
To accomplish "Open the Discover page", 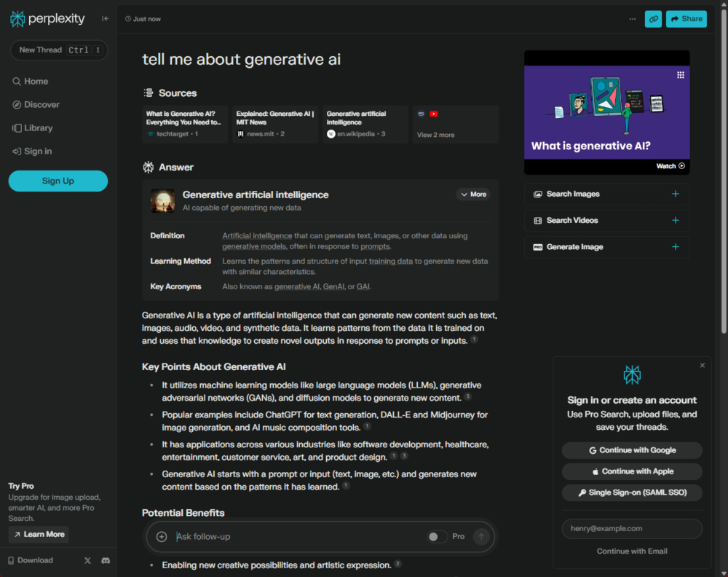I will click(36, 104).
